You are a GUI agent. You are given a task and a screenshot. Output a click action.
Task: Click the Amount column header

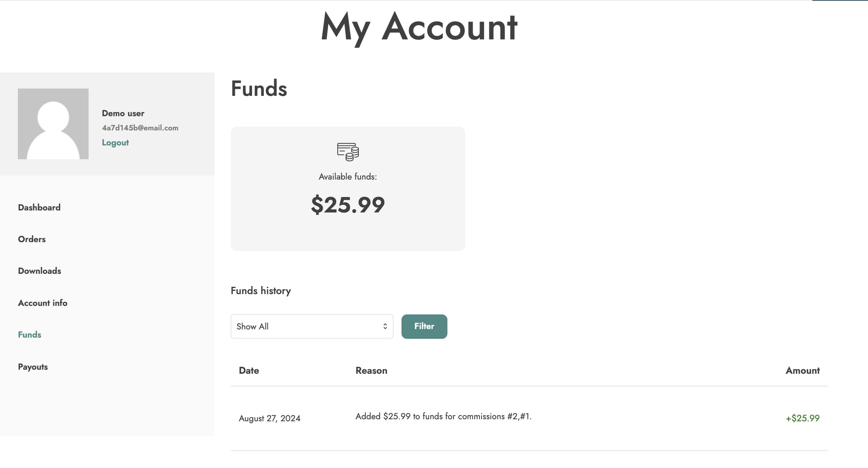pos(803,370)
